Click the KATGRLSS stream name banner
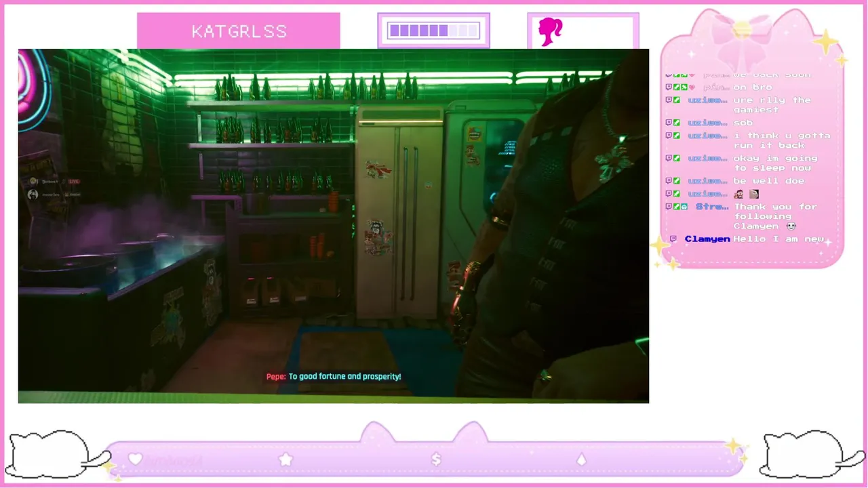 (239, 31)
